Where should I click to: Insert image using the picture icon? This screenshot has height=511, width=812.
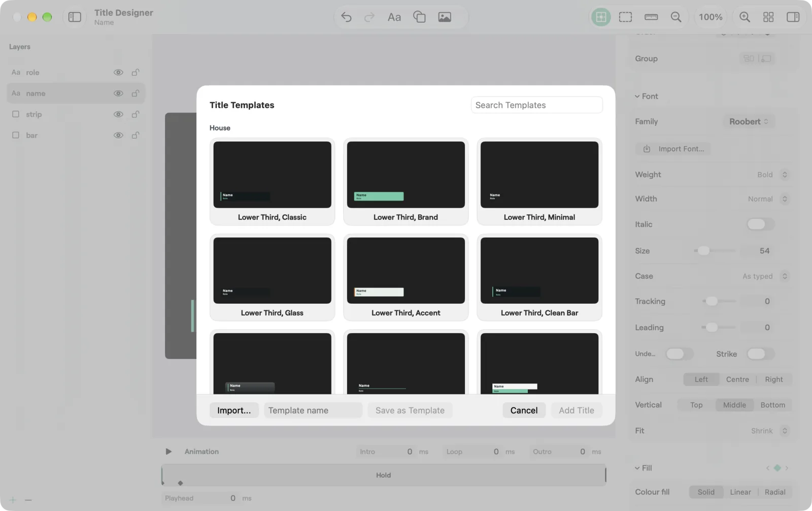pyautogui.click(x=445, y=17)
